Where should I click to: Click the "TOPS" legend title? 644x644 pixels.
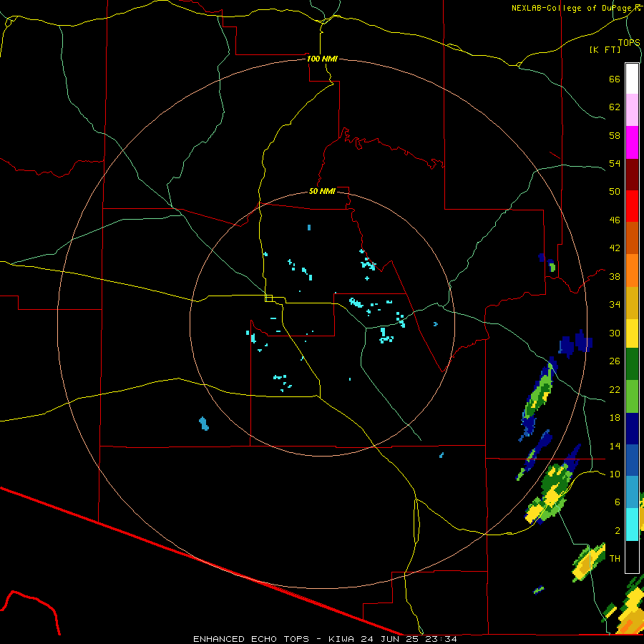[629, 42]
